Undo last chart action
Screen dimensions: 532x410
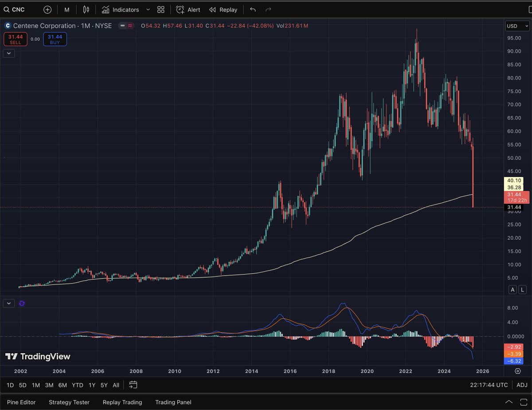pyautogui.click(x=253, y=9)
